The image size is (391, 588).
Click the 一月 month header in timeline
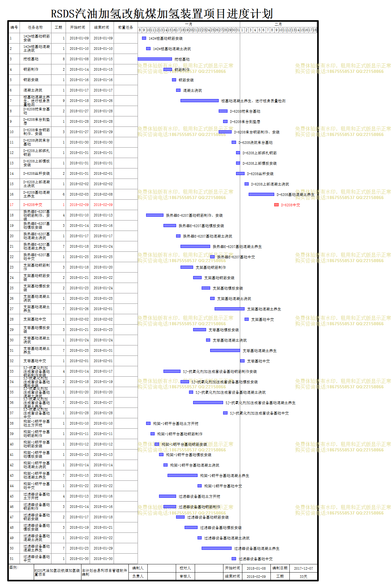189,24
